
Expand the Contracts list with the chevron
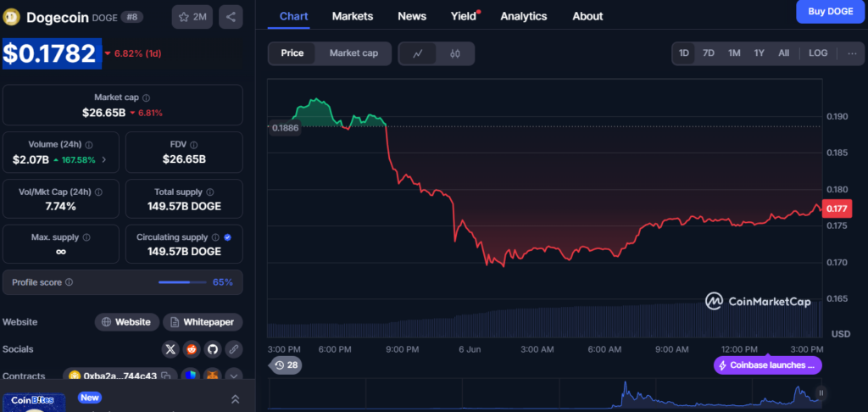pos(234,376)
